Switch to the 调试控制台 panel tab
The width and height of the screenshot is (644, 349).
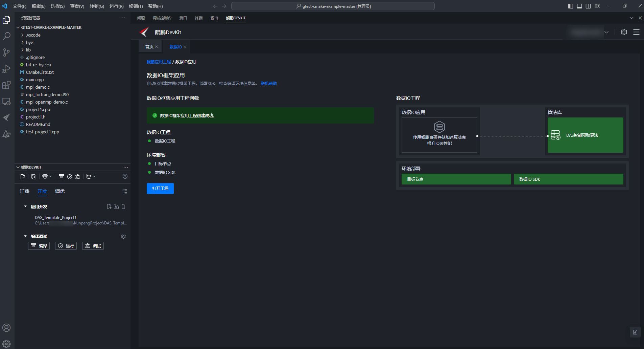pos(162,18)
